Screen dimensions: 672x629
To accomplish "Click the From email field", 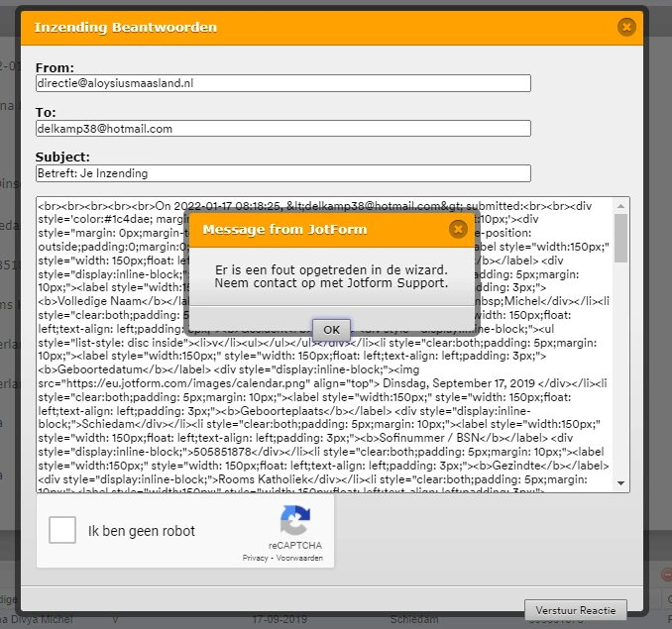I will pos(283,83).
